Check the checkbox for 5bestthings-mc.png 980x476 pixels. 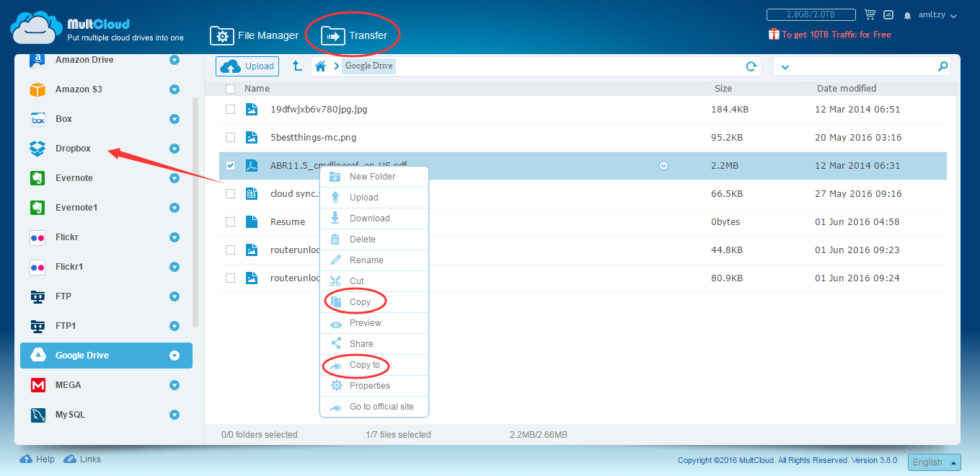coord(230,137)
